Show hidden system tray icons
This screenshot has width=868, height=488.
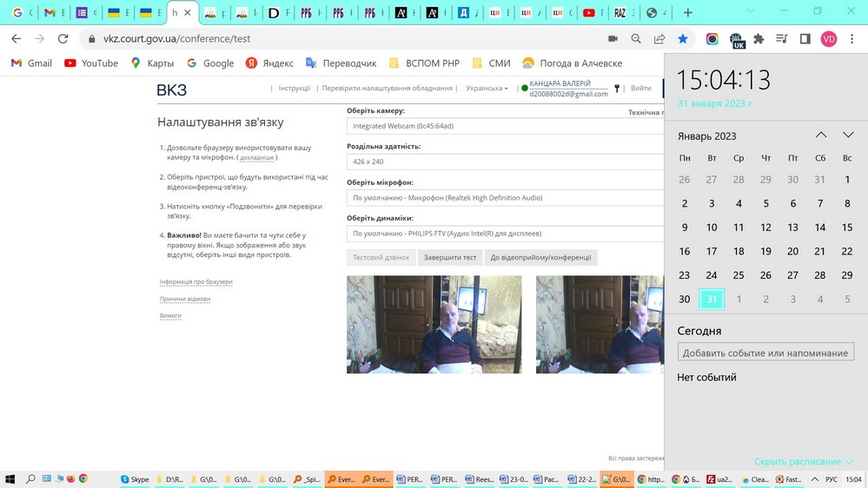point(815,479)
